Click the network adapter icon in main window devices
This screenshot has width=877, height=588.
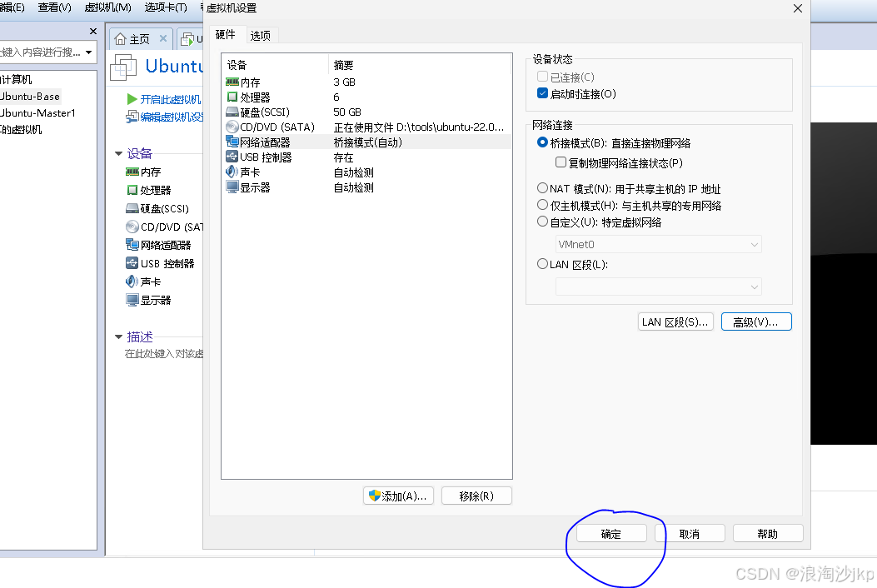point(132,245)
